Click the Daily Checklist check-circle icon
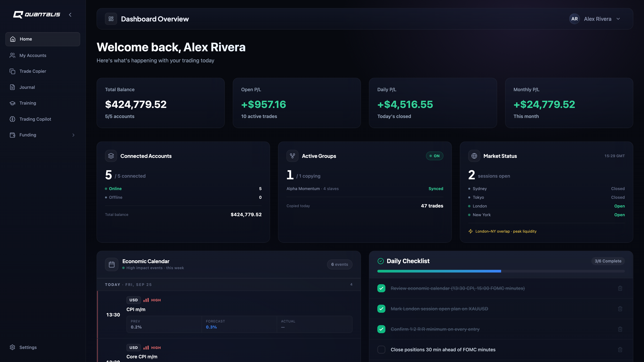The width and height of the screenshot is (644, 362). 381,261
